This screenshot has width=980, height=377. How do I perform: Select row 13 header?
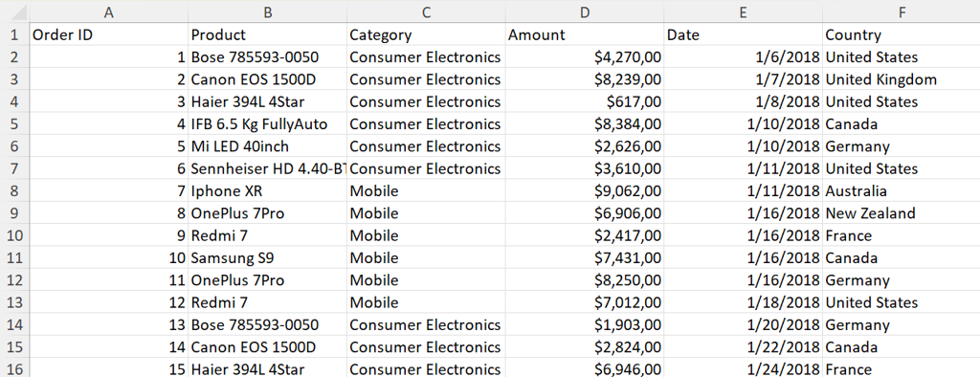click(x=14, y=302)
